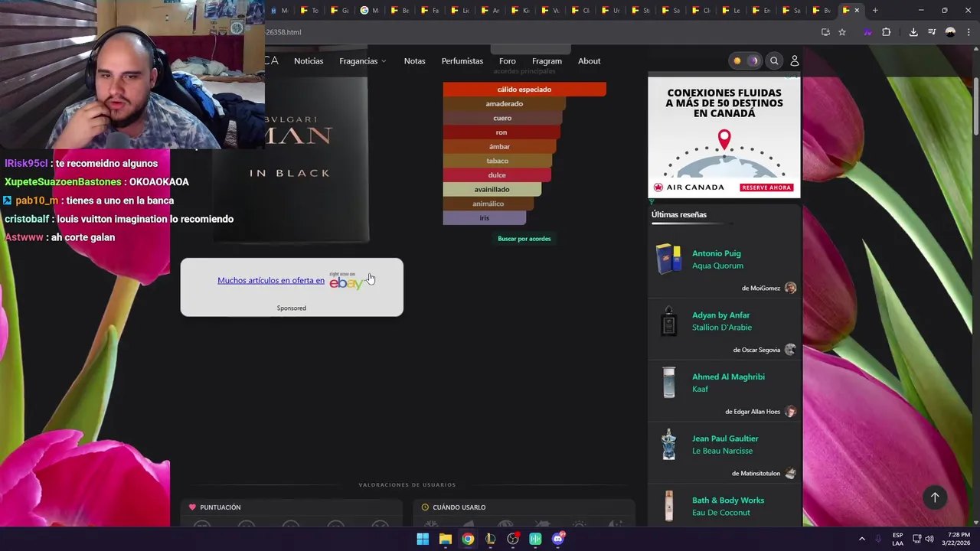Click the Air Canada 'Reserve Ahora' button
This screenshot has width=980, height=551.
click(766, 187)
